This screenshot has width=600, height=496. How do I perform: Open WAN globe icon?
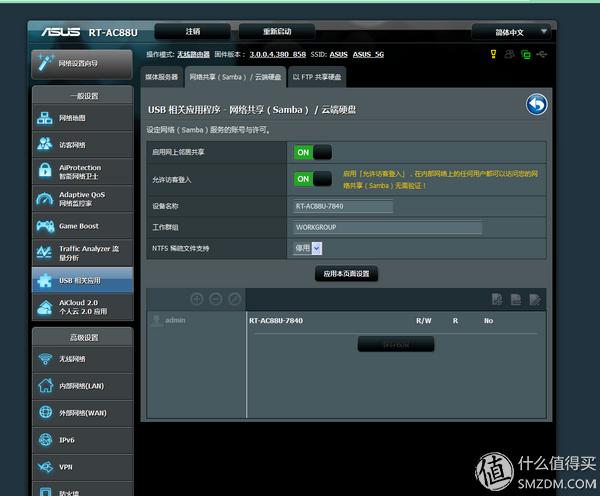coord(46,413)
